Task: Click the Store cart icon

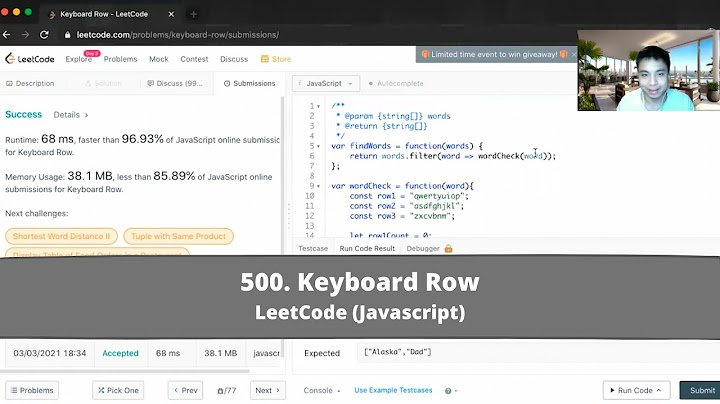Action: coord(264,59)
